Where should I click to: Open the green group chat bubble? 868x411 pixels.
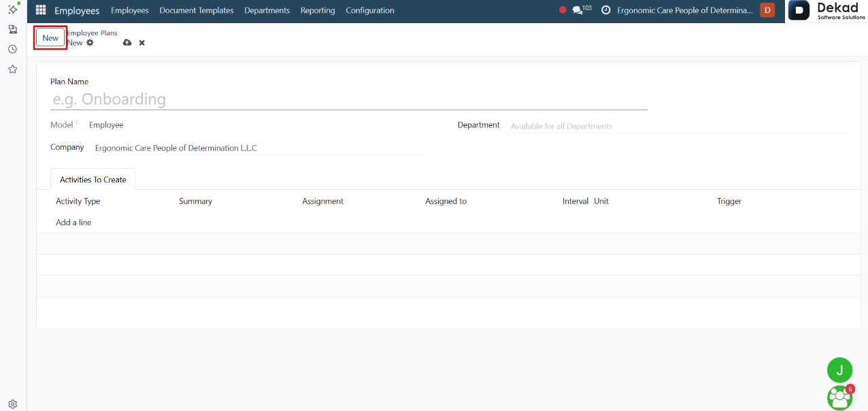click(x=840, y=397)
